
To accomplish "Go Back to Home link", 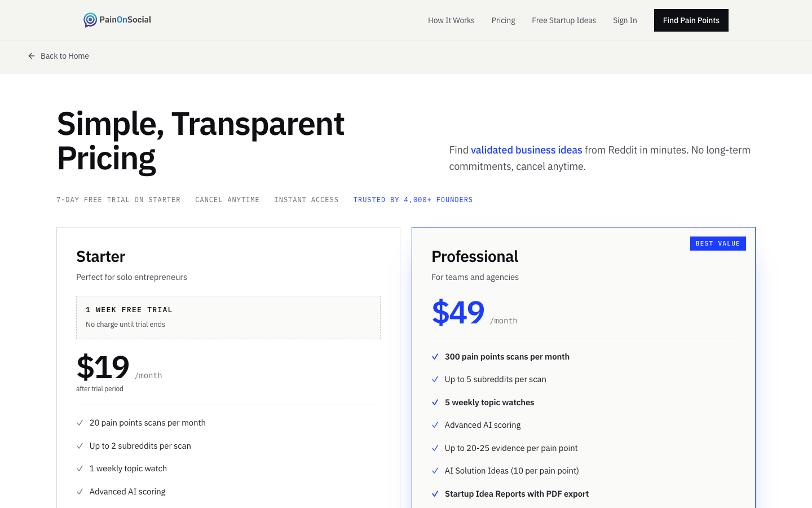I will coord(59,56).
